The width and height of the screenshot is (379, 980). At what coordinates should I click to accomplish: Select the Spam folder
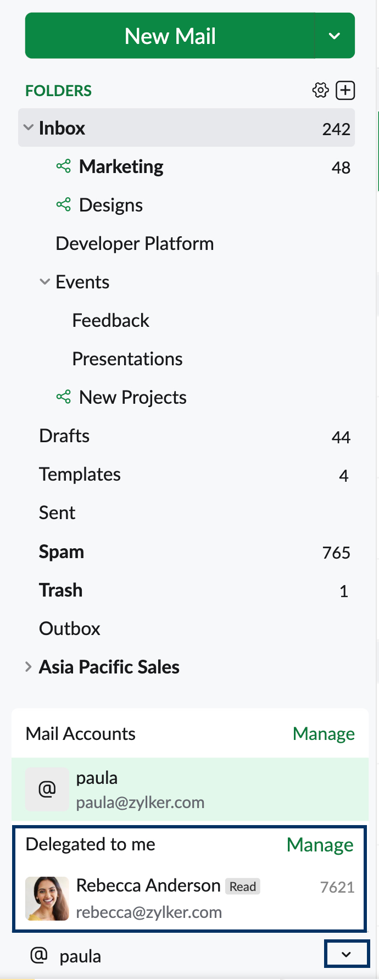tap(62, 552)
